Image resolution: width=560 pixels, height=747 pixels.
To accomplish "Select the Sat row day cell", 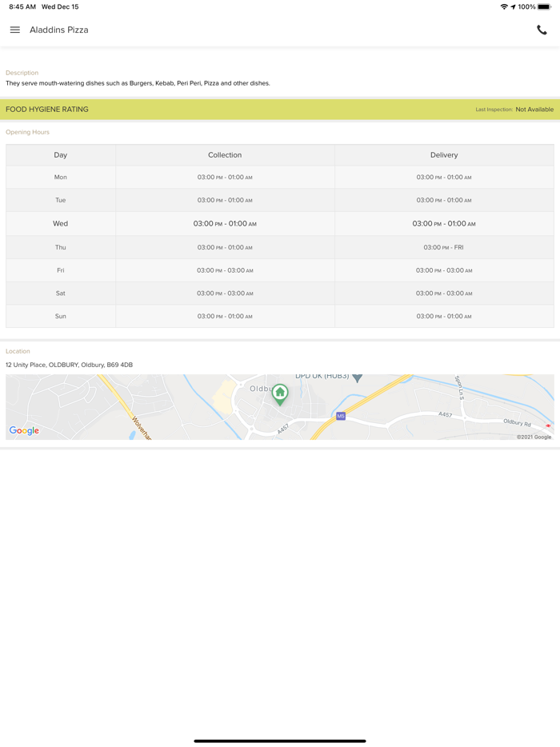I will (61, 293).
